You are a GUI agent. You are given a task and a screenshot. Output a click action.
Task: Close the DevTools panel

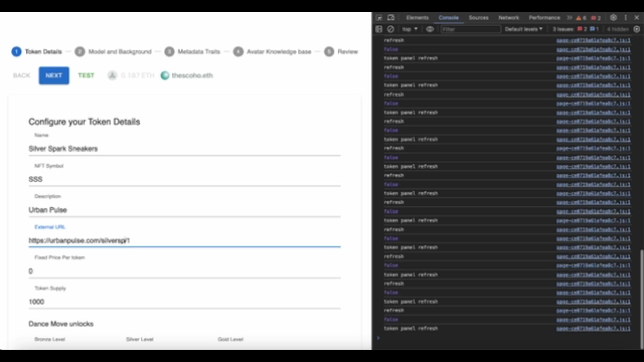click(637, 18)
